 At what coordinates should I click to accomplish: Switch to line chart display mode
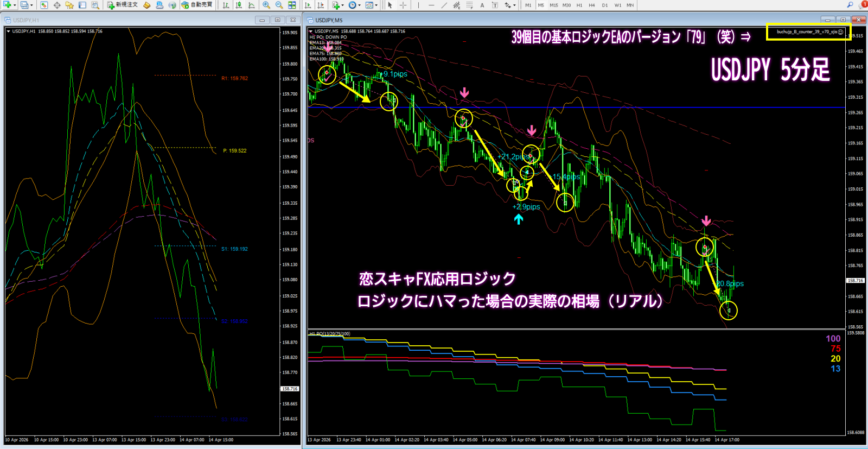pyautogui.click(x=252, y=5)
